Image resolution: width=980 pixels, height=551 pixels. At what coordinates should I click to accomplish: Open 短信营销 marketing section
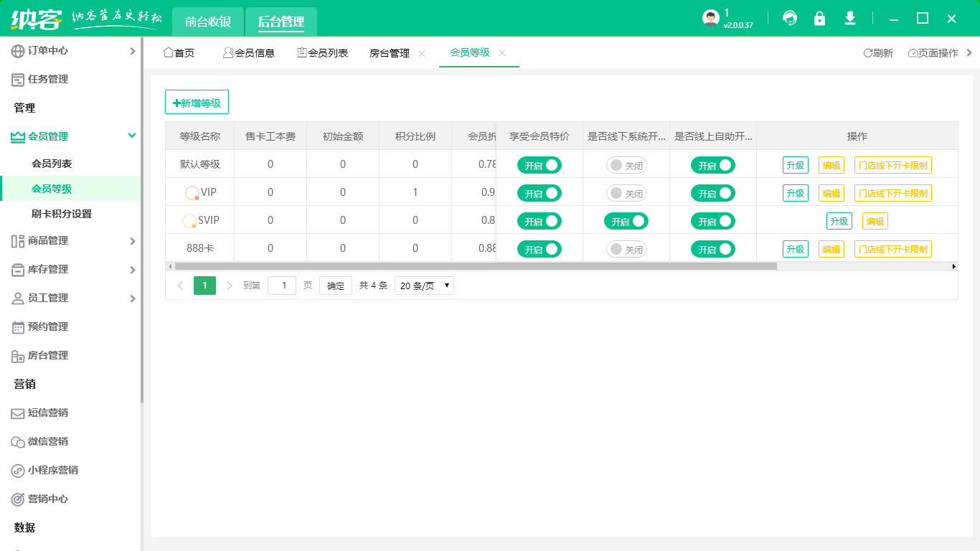click(x=46, y=413)
